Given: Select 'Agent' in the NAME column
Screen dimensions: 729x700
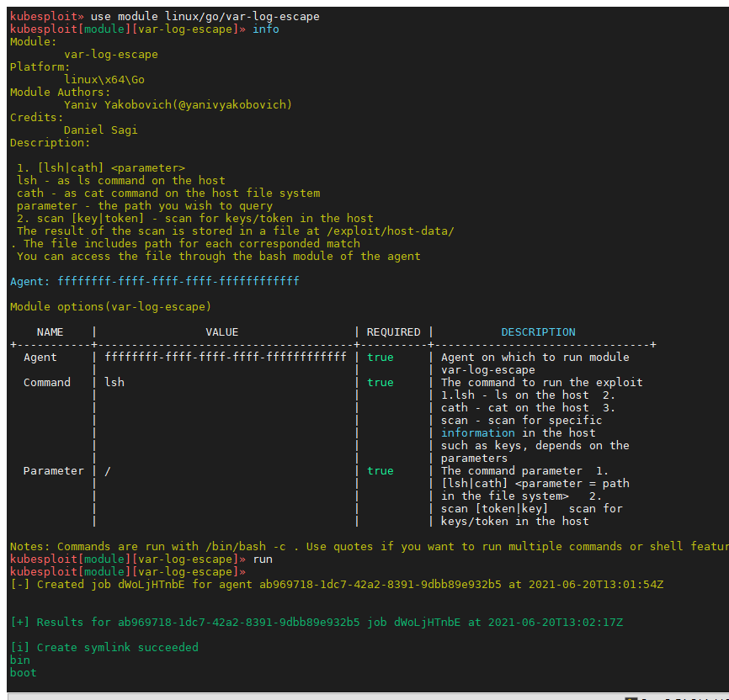Looking at the screenshot, I should pyautogui.click(x=40, y=357).
